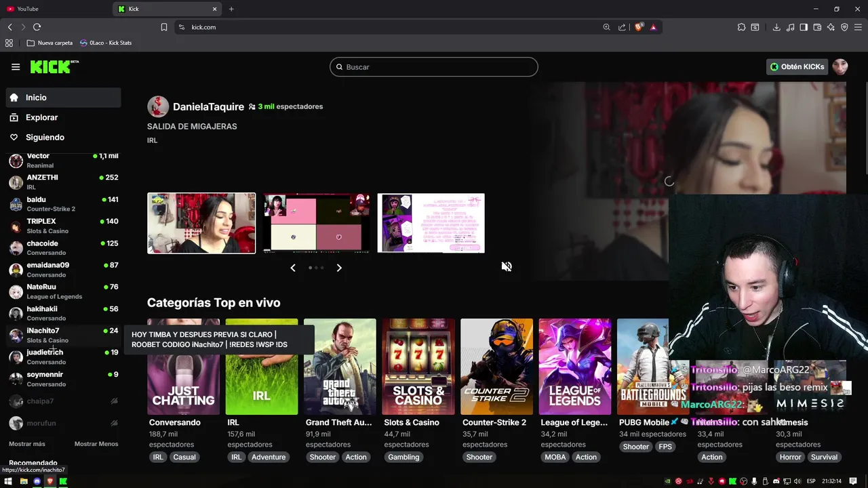Open DanielaTaquire channel name link

pyautogui.click(x=208, y=106)
